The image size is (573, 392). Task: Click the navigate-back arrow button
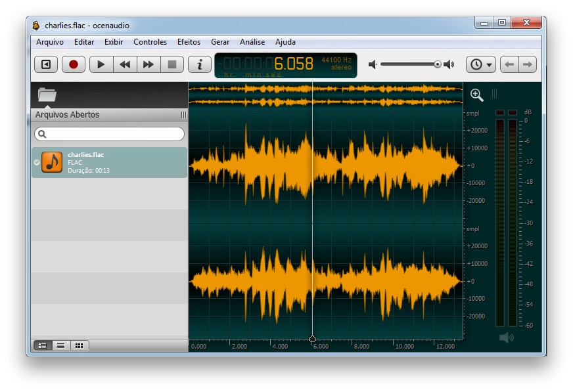511,64
